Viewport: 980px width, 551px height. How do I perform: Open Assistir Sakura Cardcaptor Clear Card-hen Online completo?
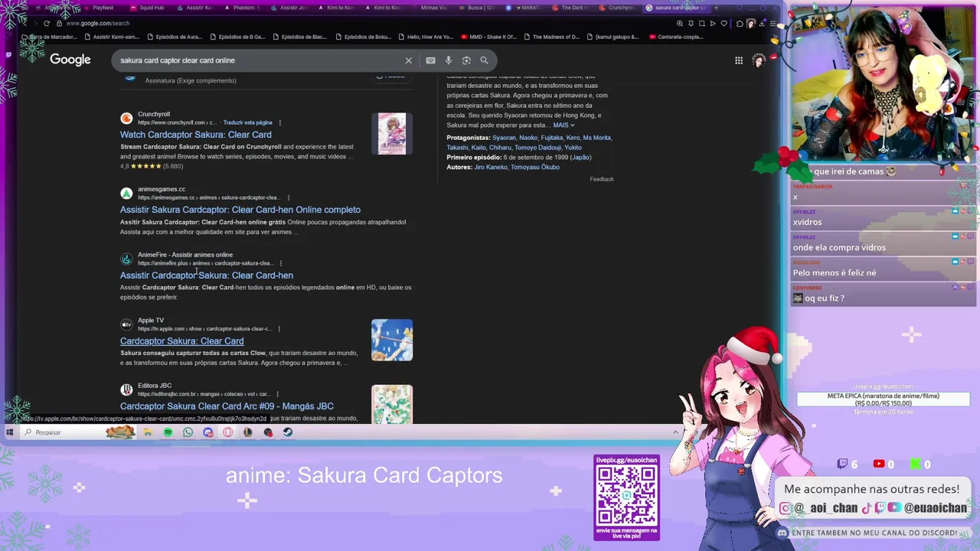(240, 210)
